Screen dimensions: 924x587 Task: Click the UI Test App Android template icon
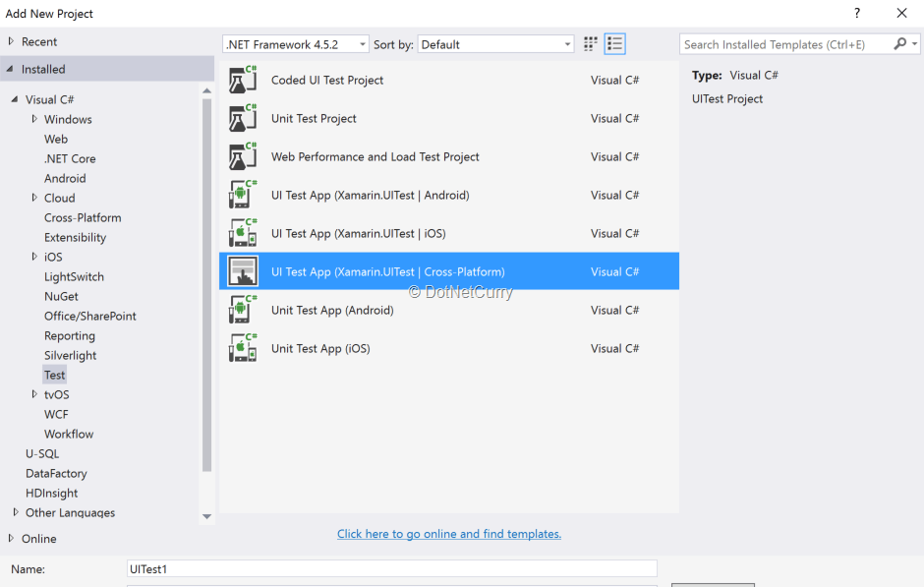click(x=243, y=195)
